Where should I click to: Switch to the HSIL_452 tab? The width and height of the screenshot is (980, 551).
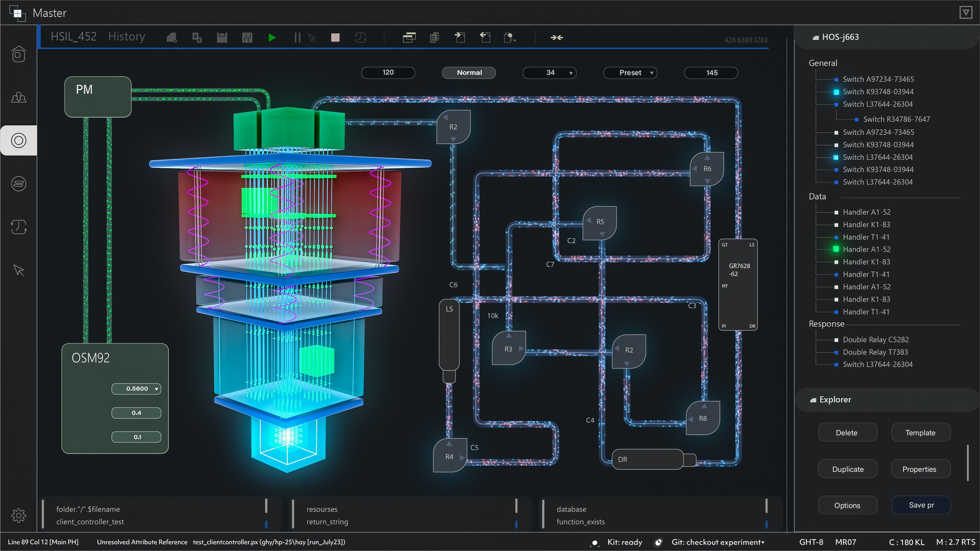(73, 36)
